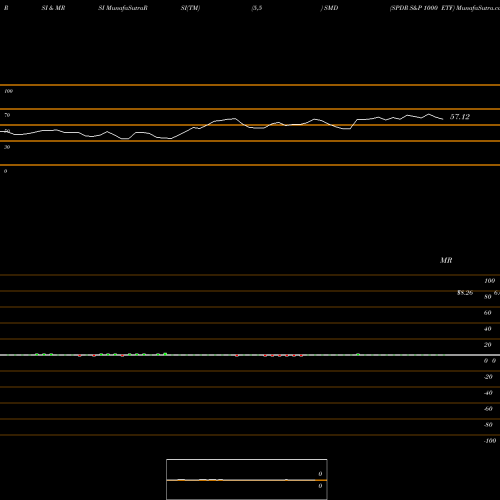Viewport: 500px width, 500px height.
Task: Click the MR axis label -100
Action: pyautogui.click(x=490, y=441)
